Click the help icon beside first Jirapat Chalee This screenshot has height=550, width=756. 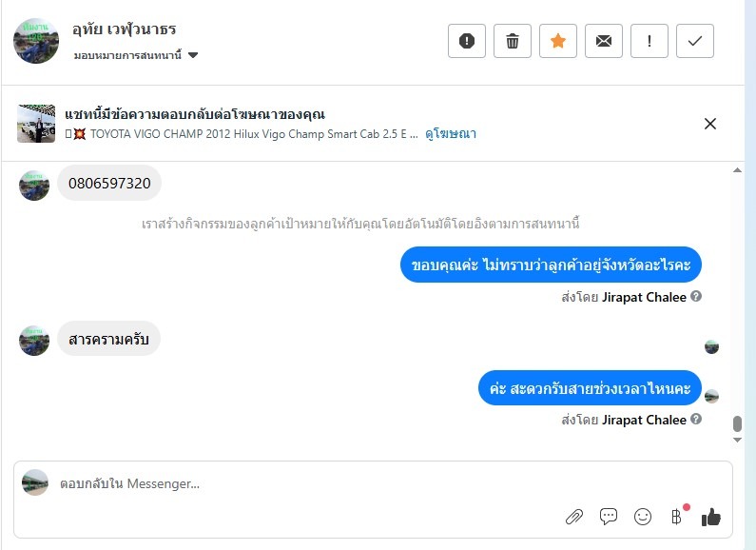[x=696, y=296]
